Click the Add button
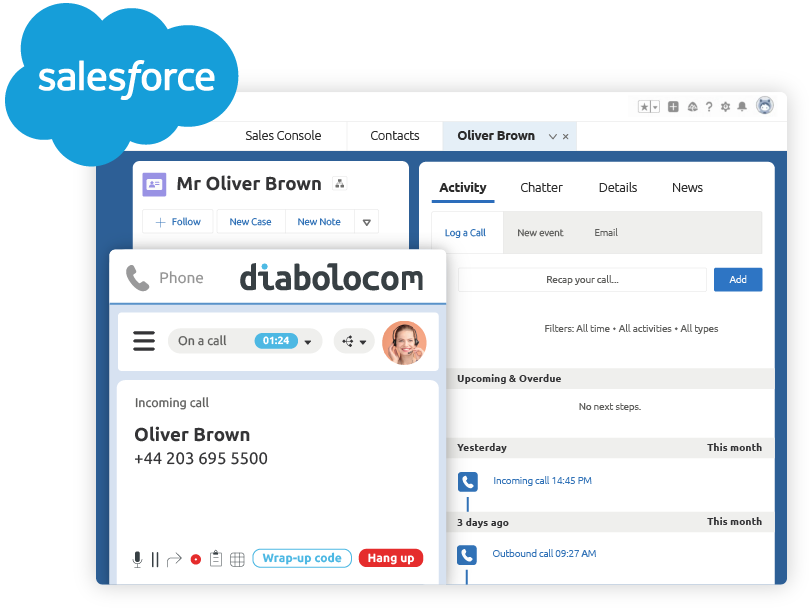The image size is (809, 616). 738,280
